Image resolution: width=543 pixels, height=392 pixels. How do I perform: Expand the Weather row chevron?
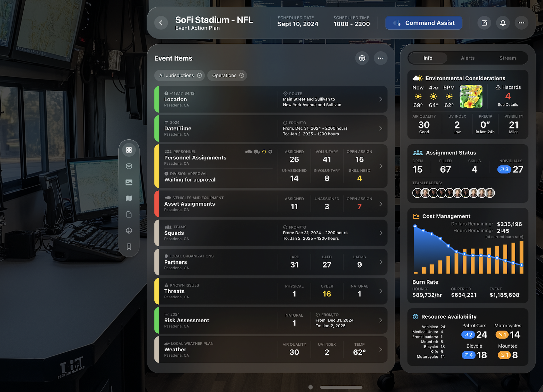381,349
